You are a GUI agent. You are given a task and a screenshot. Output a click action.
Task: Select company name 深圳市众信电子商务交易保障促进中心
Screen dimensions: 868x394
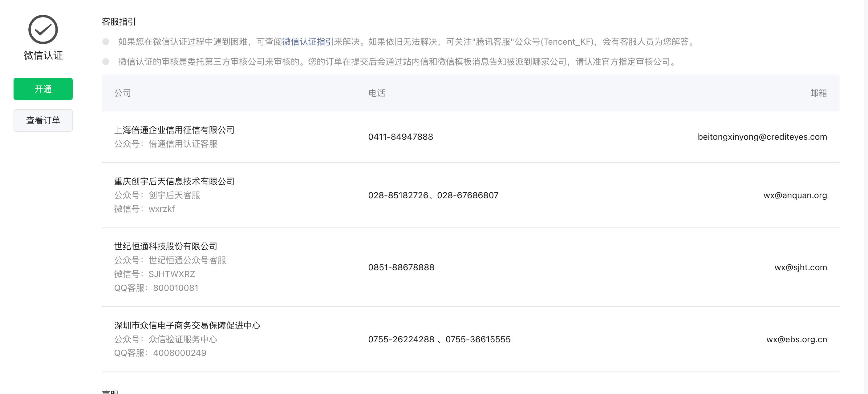[x=187, y=326]
